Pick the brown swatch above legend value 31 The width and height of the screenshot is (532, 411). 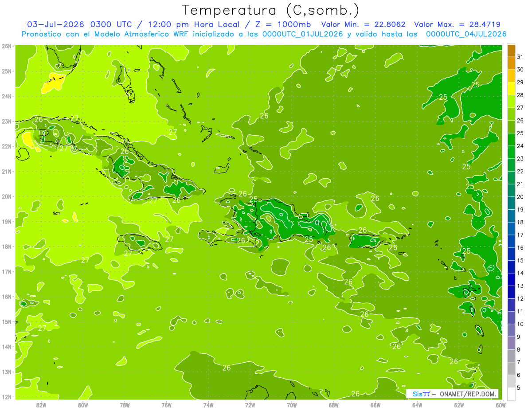point(511,51)
